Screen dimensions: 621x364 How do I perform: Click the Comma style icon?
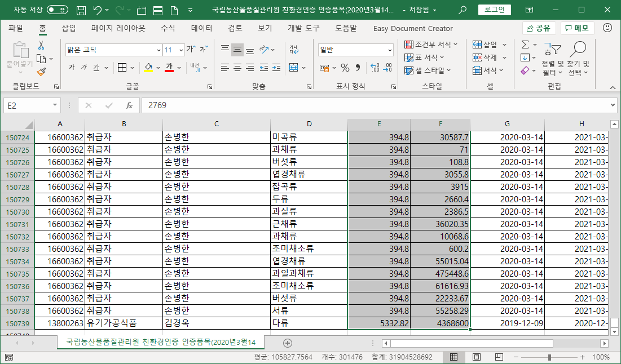click(358, 68)
